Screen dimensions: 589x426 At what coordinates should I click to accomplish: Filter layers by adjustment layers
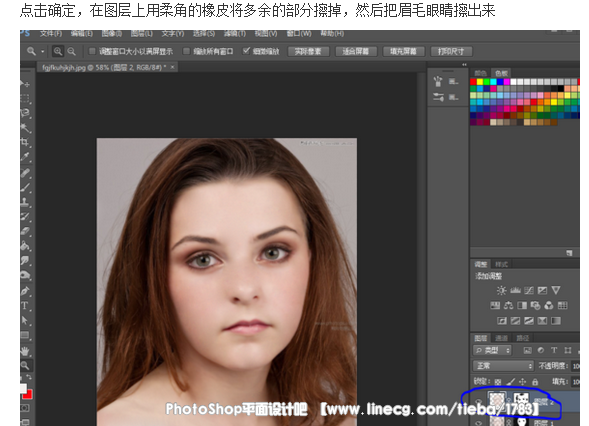coord(541,350)
